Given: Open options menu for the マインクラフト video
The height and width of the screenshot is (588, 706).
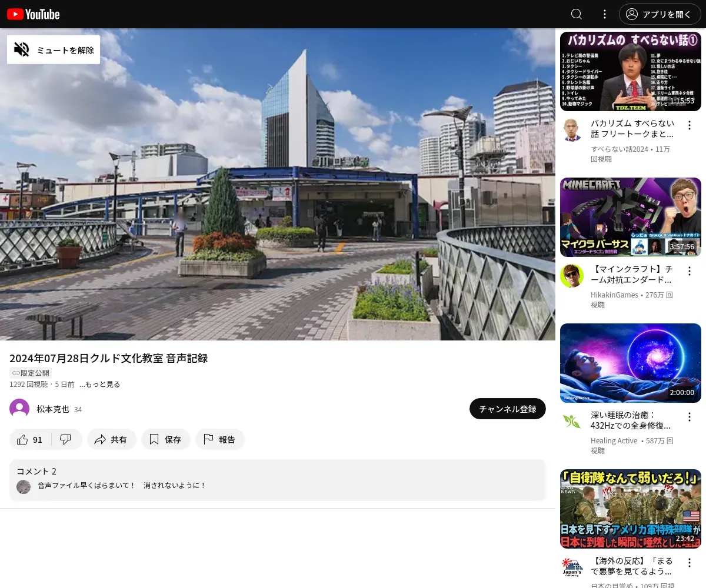Looking at the screenshot, I should point(690,271).
